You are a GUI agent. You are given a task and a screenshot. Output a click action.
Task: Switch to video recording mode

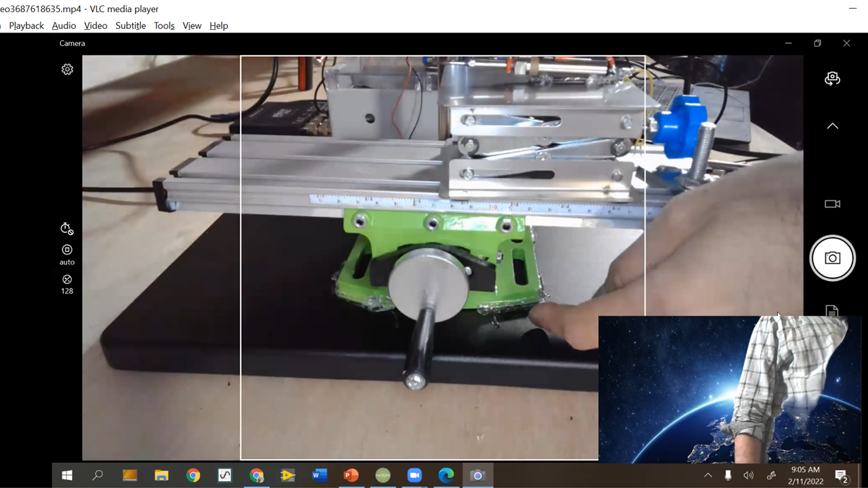[832, 204]
